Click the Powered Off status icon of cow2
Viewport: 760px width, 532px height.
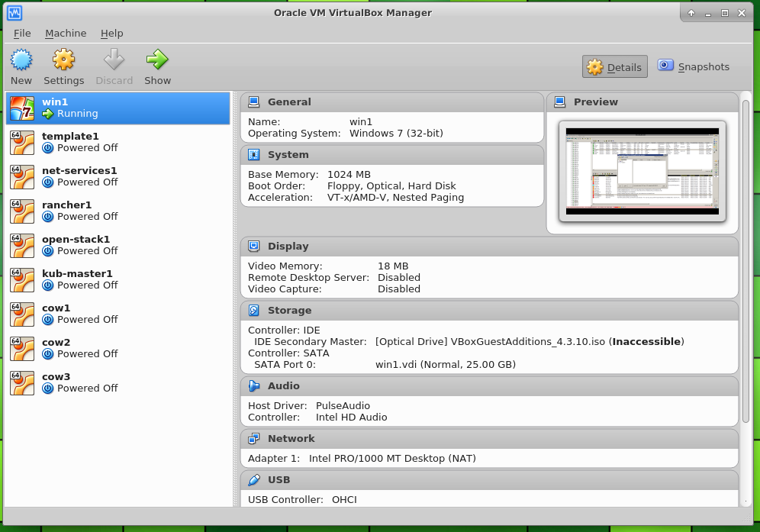pos(47,354)
